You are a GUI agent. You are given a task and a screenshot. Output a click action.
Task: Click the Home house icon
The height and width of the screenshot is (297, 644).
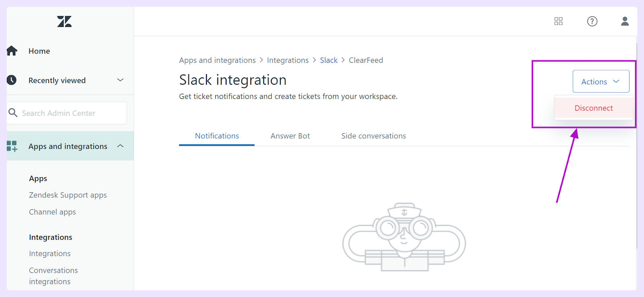coord(12,51)
